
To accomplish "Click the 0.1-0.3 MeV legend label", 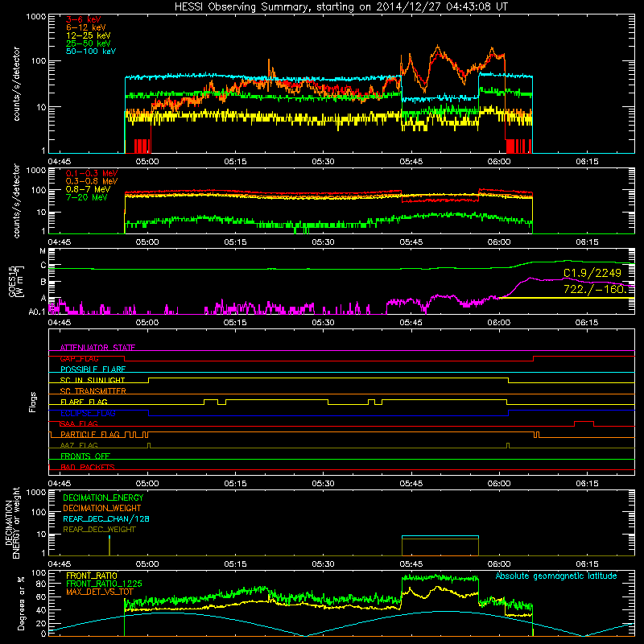I will click(x=92, y=173).
